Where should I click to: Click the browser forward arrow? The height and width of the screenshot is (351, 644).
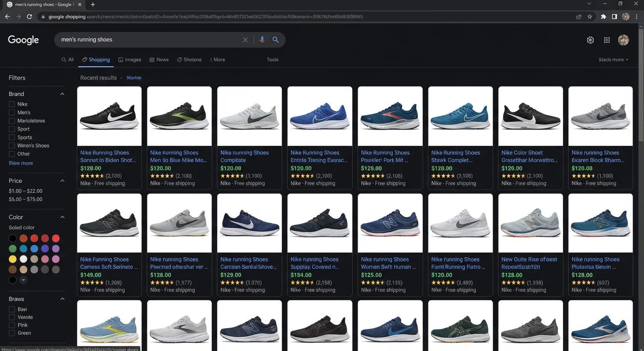coord(18,16)
